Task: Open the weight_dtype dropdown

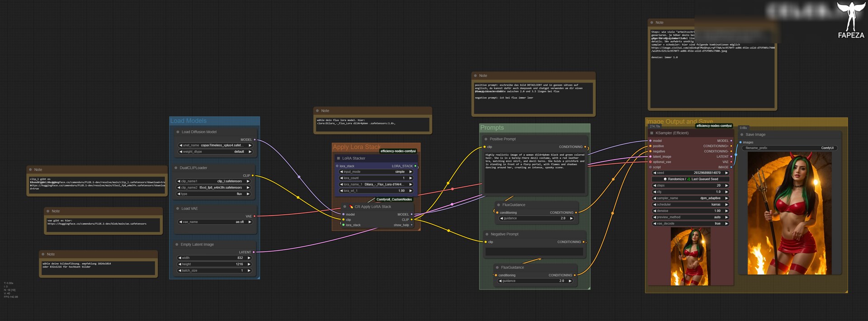Action: [215, 152]
